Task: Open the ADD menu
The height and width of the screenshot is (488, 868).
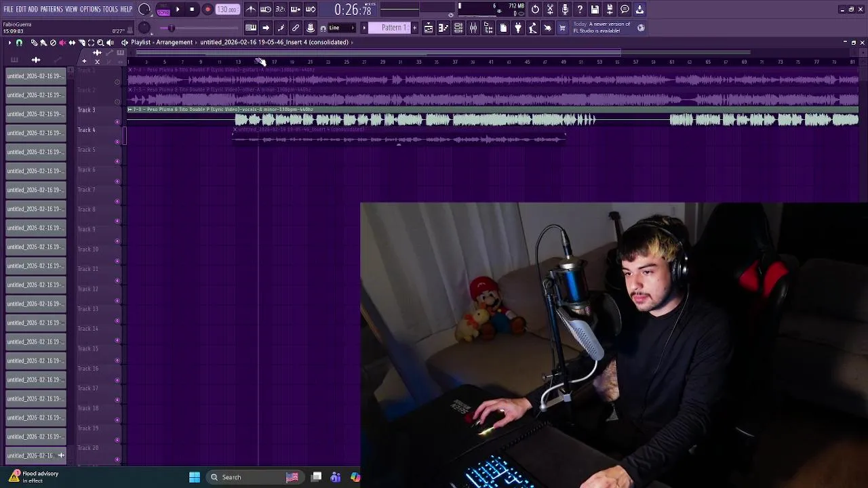Action: [x=33, y=9]
